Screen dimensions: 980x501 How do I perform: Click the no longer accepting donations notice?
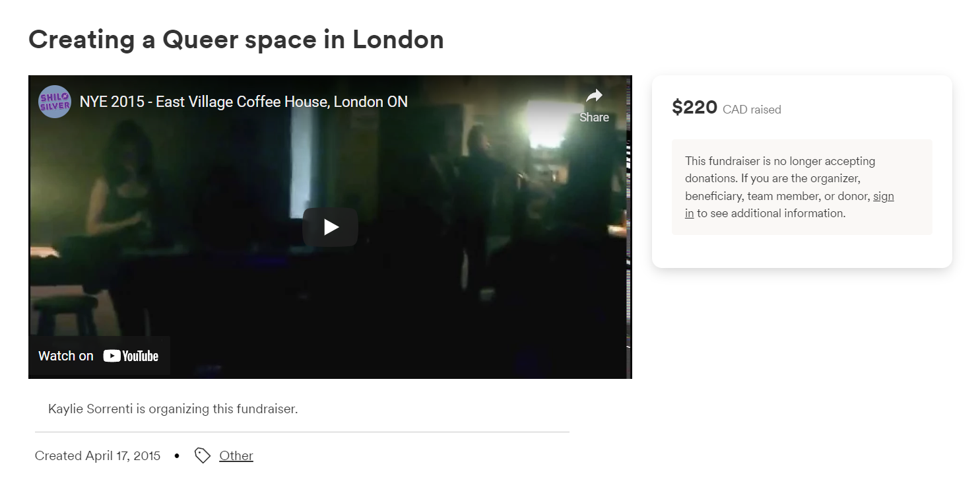pos(802,187)
